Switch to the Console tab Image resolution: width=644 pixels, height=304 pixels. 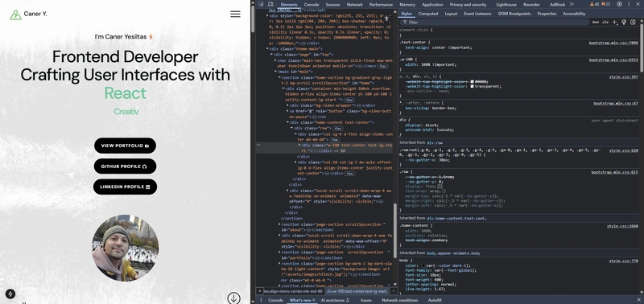click(312, 5)
